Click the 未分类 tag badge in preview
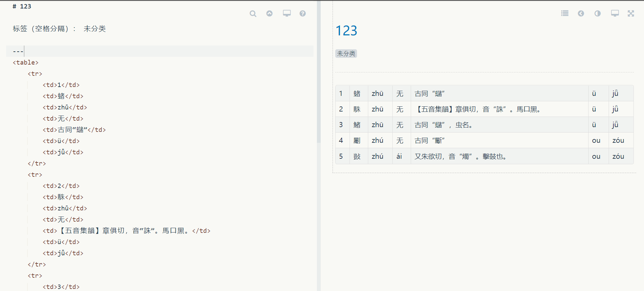This screenshot has height=291, width=644. 346,54
